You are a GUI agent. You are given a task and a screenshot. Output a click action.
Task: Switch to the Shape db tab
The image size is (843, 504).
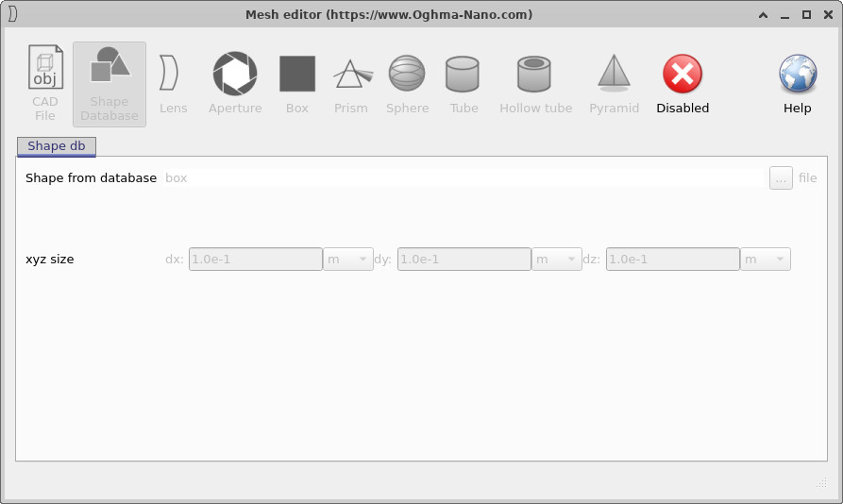(x=57, y=146)
